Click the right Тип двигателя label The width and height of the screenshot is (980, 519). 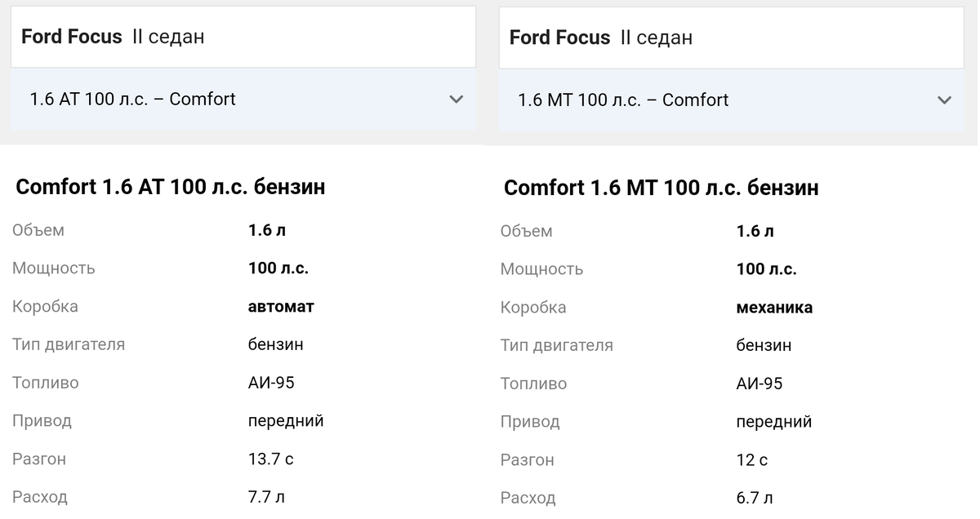556,345
